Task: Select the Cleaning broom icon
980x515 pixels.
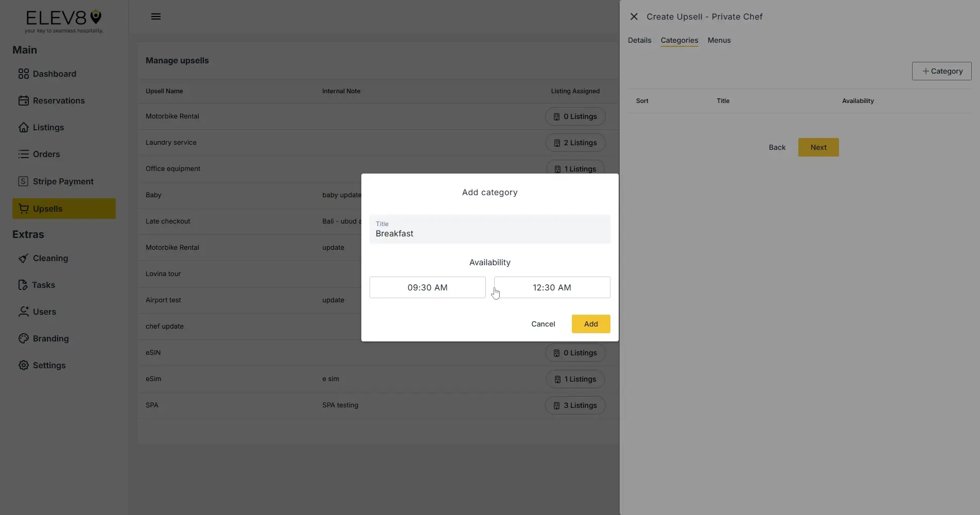Action: (x=23, y=258)
